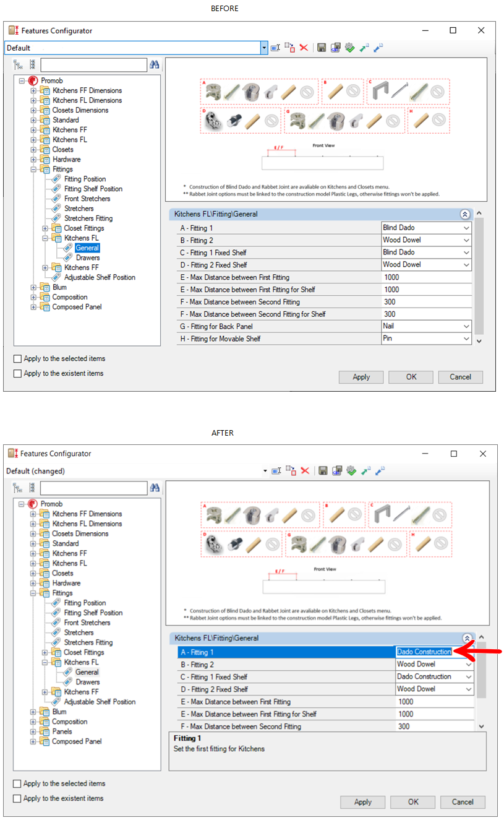
Task: Click export arrow icon in BEFORE window toolbar
Action: 378,48
